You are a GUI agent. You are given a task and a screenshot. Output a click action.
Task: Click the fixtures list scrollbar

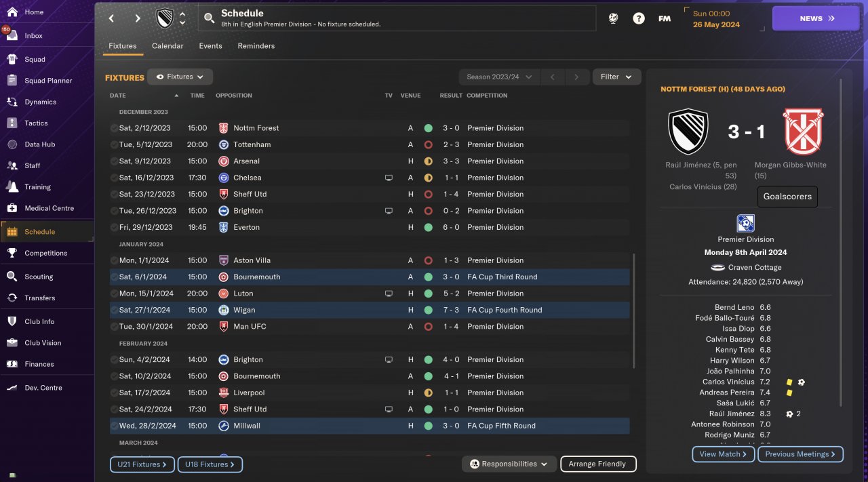point(634,310)
